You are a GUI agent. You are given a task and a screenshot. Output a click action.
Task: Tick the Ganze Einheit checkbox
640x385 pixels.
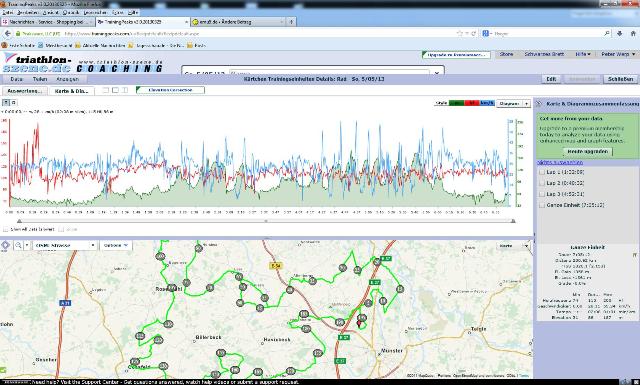coord(542,205)
